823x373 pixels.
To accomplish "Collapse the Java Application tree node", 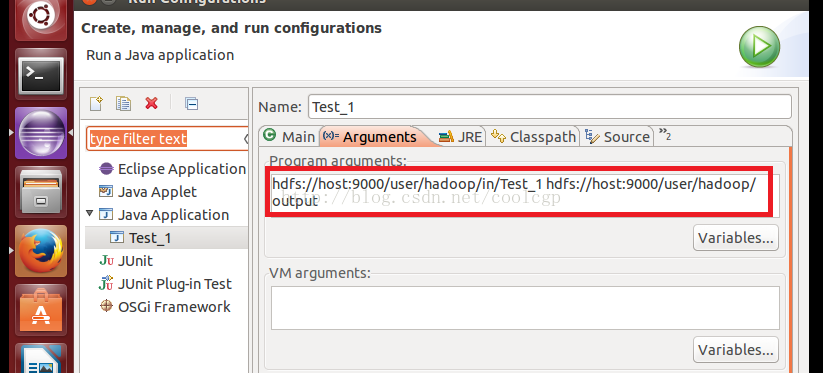I will 90,214.
